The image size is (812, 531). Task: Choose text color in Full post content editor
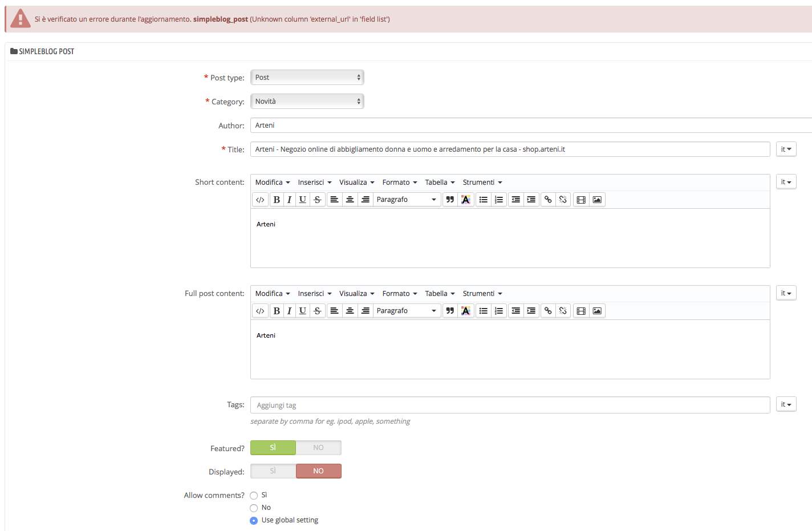[466, 311]
